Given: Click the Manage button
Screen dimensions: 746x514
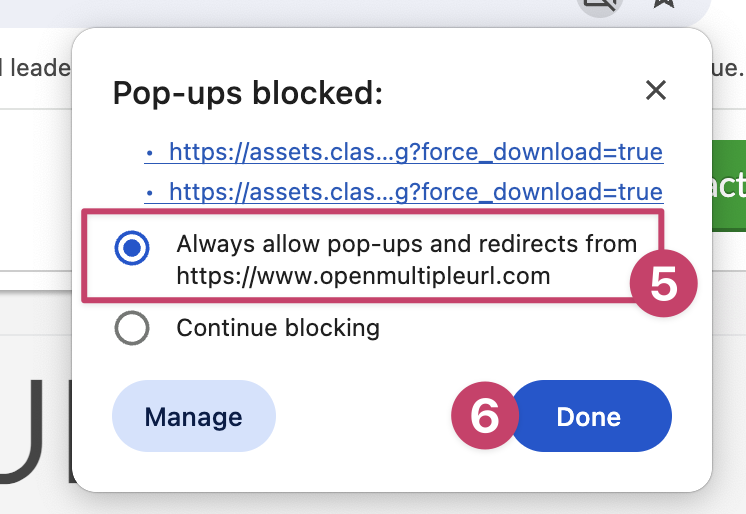Looking at the screenshot, I should [194, 416].
